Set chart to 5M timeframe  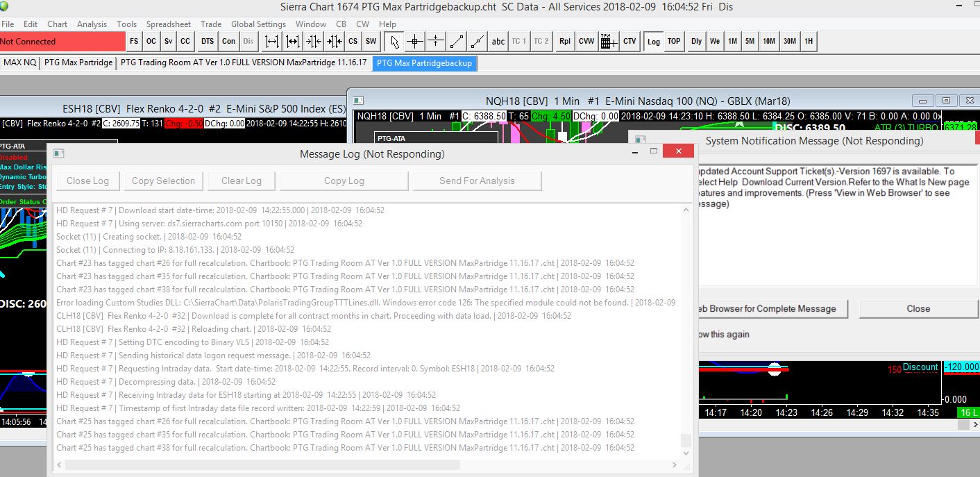pyautogui.click(x=750, y=42)
